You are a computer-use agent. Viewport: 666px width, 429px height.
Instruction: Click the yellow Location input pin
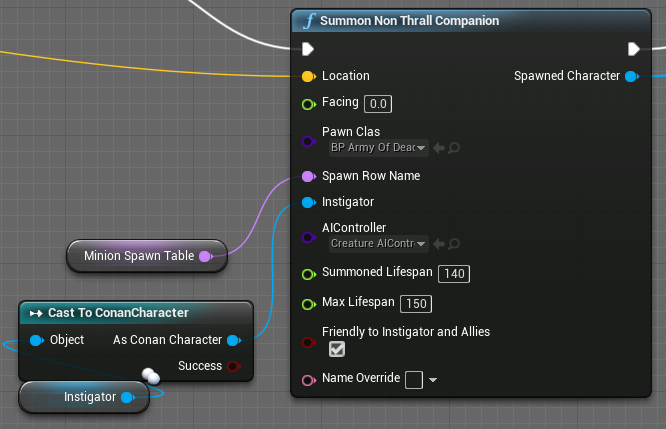tap(308, 76)
